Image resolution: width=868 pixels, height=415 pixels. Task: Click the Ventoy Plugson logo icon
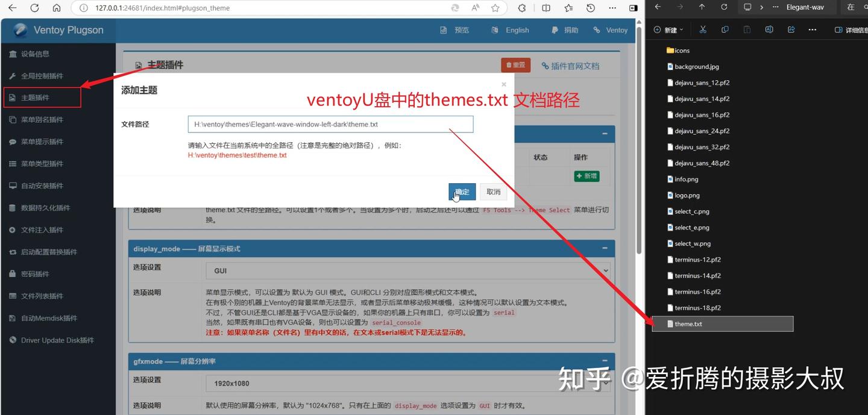(20, 30)
